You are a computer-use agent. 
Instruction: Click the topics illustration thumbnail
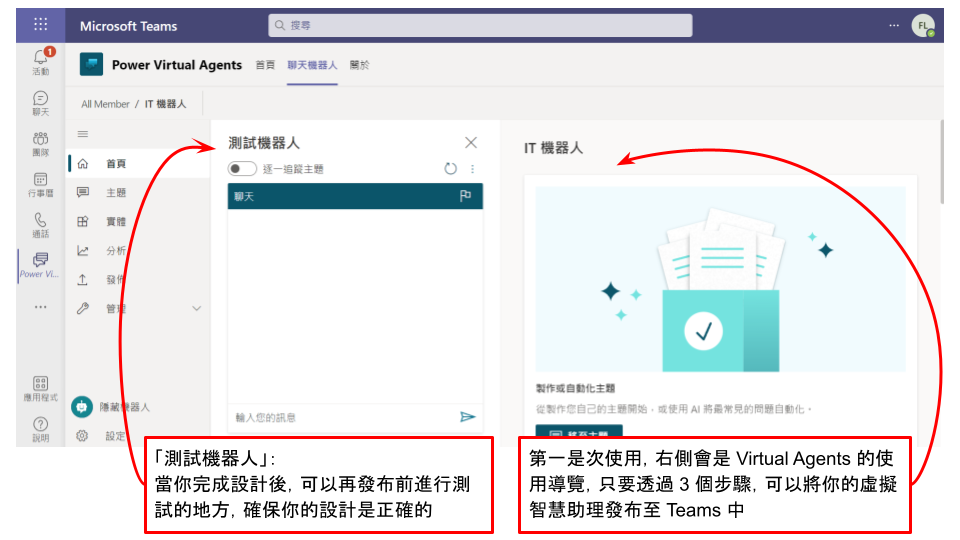pos(720,279)
